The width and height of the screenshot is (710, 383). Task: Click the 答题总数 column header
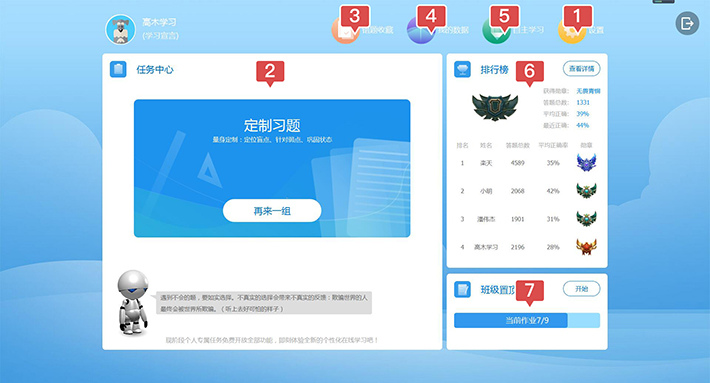click(518, 145)
